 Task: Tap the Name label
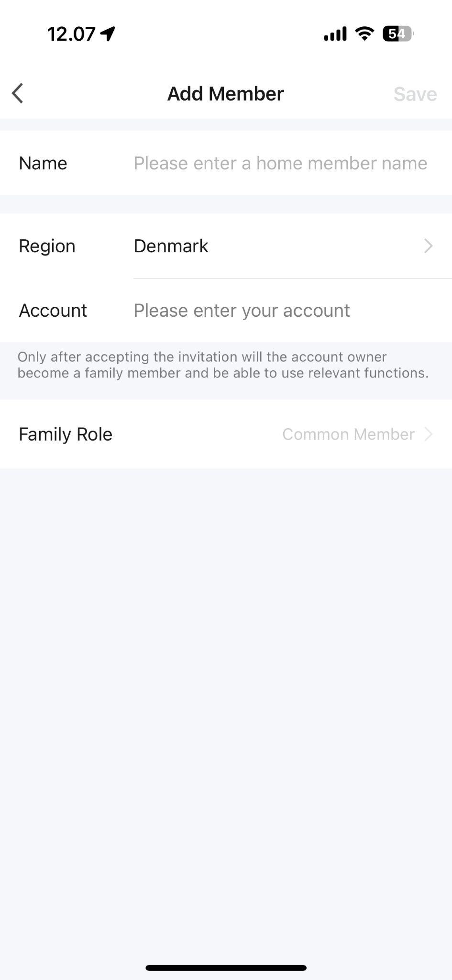(43, 163)
